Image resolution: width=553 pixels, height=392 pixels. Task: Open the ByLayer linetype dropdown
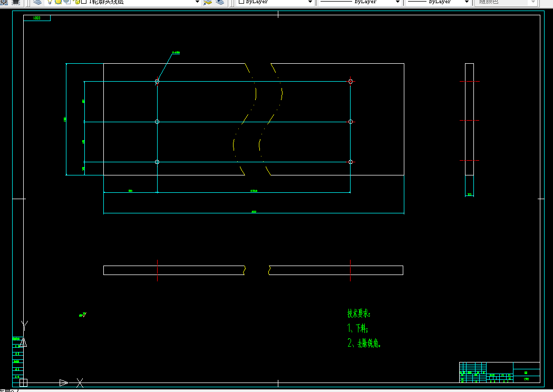click(x=397, y=2)
